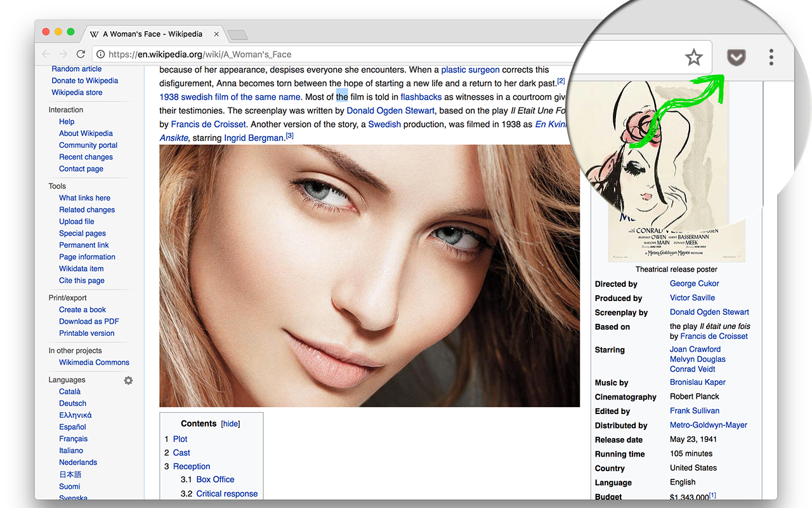The width and height of the screenshot is (812, 508).
Task: Open the Wikipedia store link
Action: click(77, 92)
